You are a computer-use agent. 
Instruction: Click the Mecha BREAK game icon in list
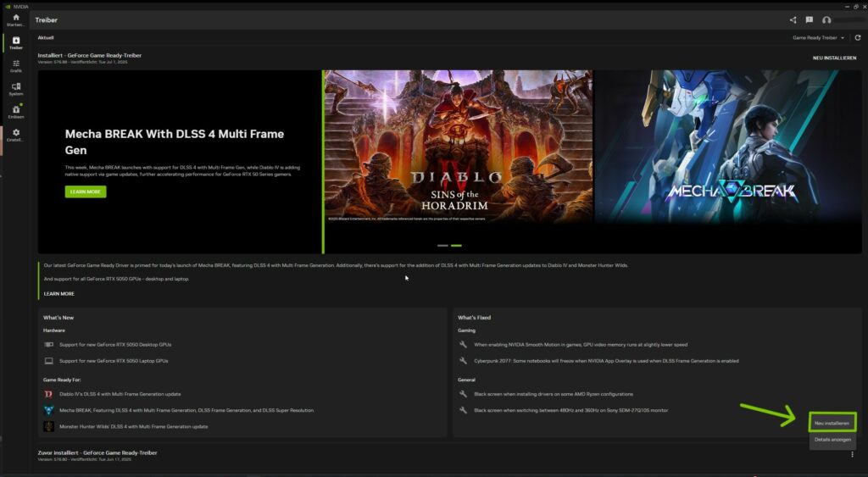pyautogui.click(x=48, y=410)
